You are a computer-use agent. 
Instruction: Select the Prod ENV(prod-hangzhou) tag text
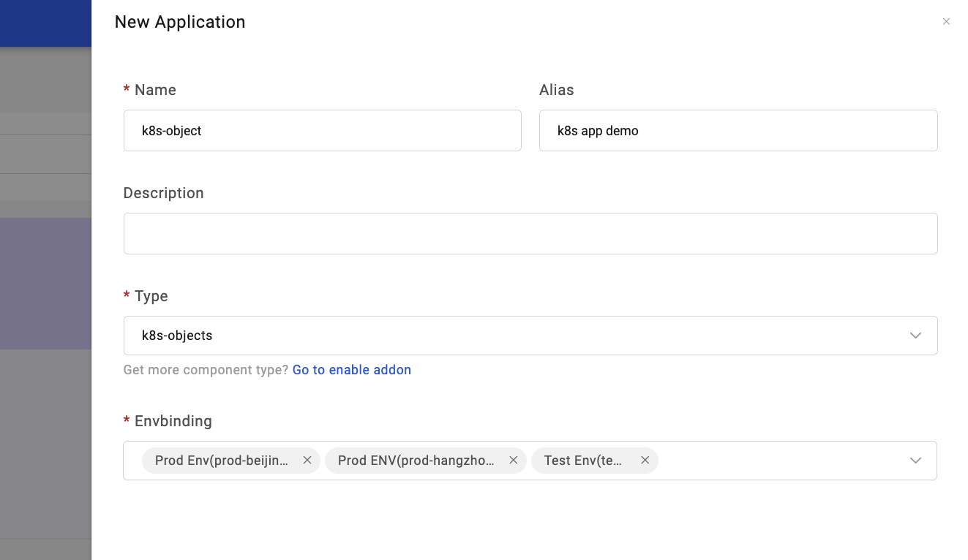416,461
